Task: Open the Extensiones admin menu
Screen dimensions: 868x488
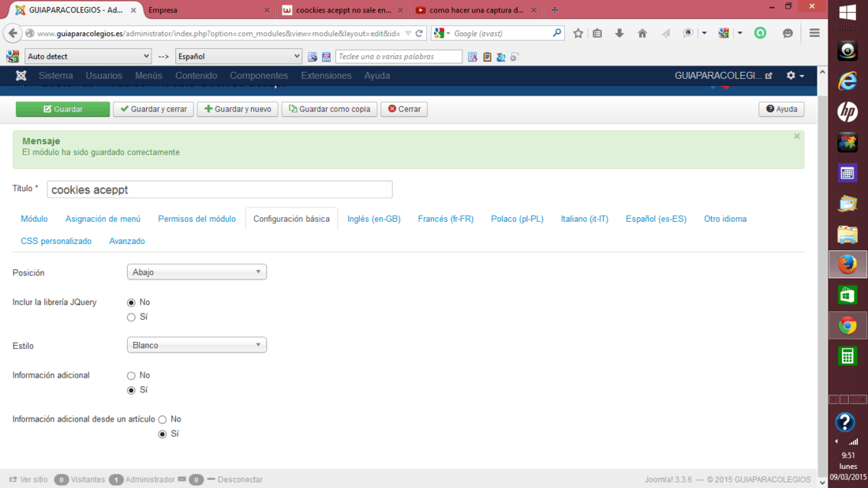Action: [x=326, y=75]
